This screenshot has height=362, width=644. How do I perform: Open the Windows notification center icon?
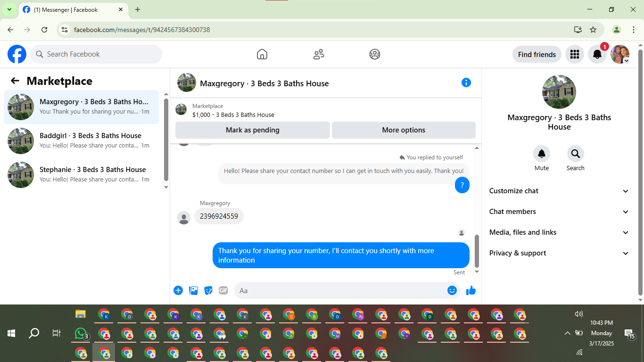pos(629,334)
